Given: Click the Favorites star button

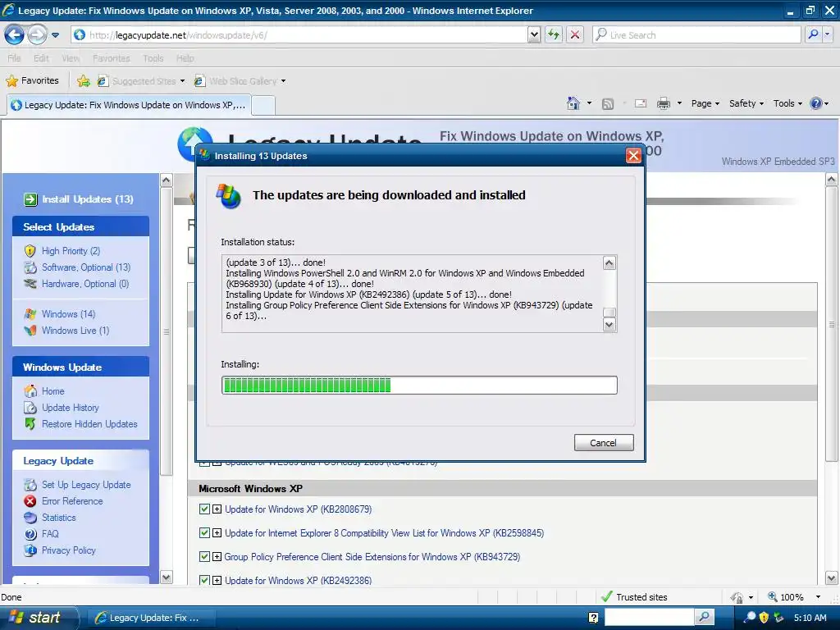Looking at the screenshot, I should coord(32,81).
